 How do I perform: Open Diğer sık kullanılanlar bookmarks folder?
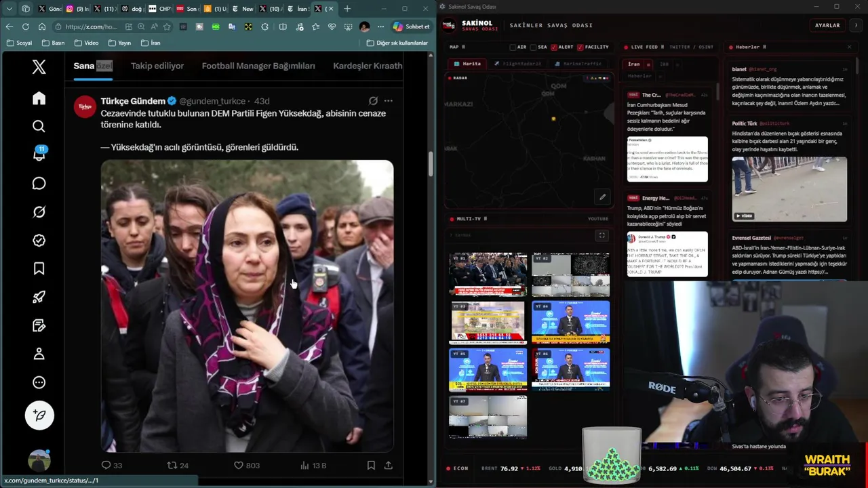click(397, 43)
